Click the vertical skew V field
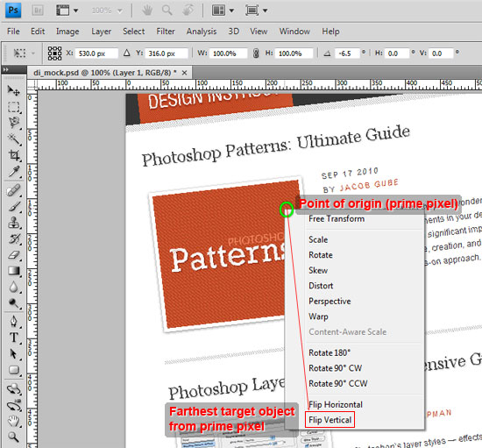Image resolution: width=482 pixels, height=448 pixels. point(441,53)
